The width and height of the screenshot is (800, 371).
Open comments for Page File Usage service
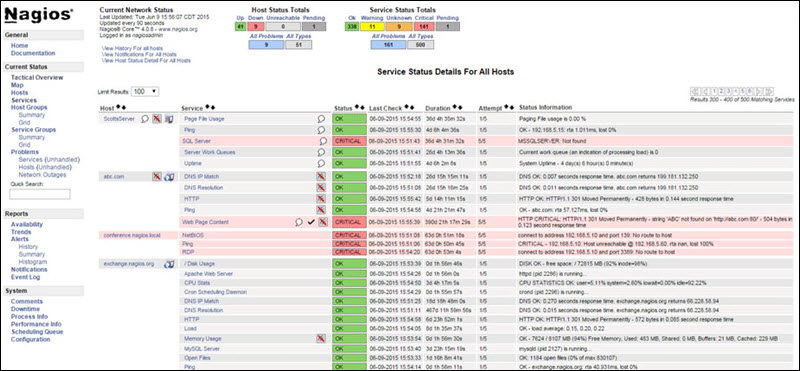pyautogui.click(x=321, y=118)
